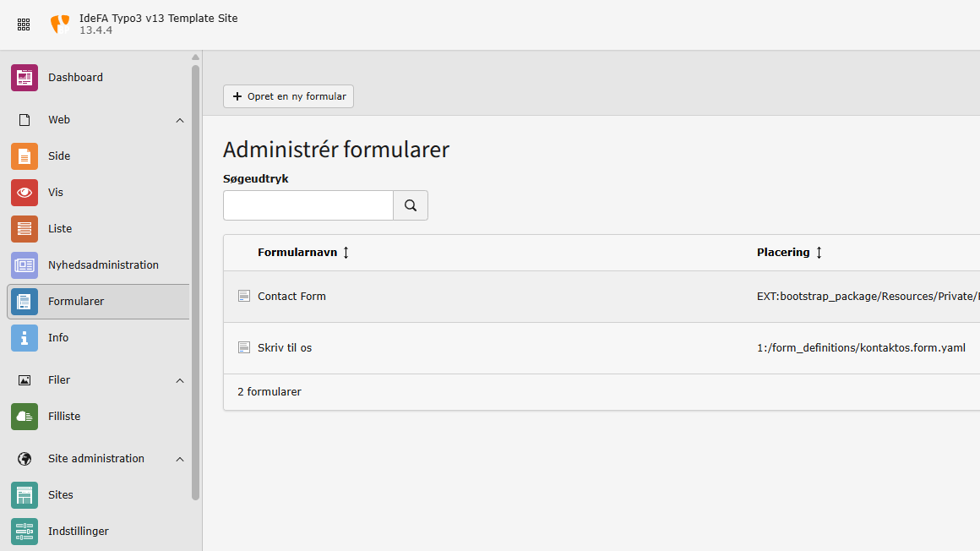Open the Dashboard module icon

click(x=24, y=78)
